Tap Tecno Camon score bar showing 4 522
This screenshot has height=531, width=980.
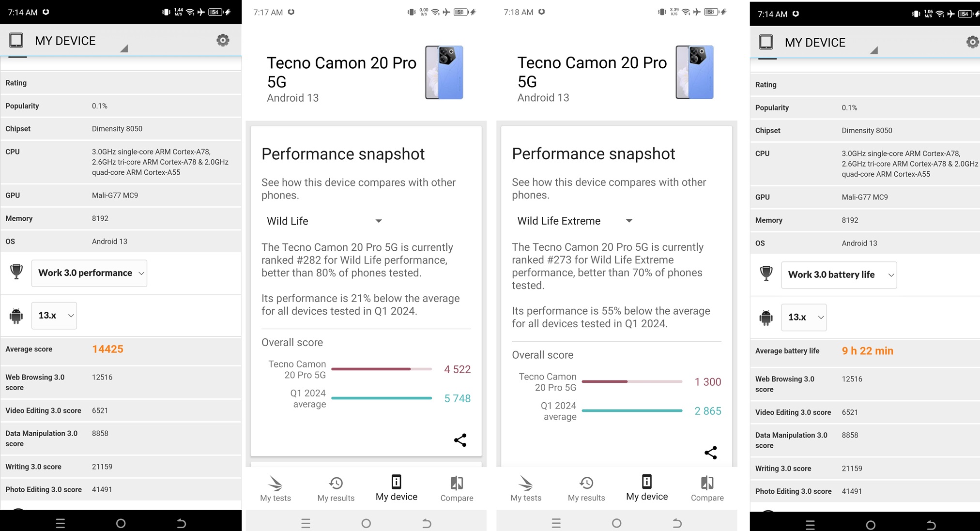coord(382,369)
